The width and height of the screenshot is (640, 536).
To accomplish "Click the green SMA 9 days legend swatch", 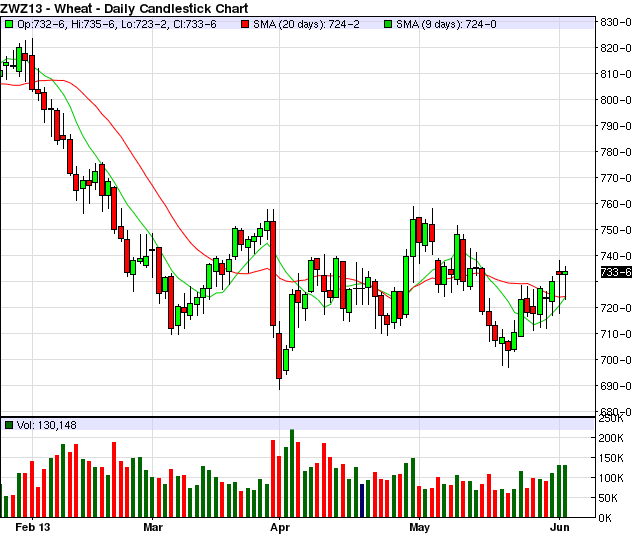I will coord(388,24).
